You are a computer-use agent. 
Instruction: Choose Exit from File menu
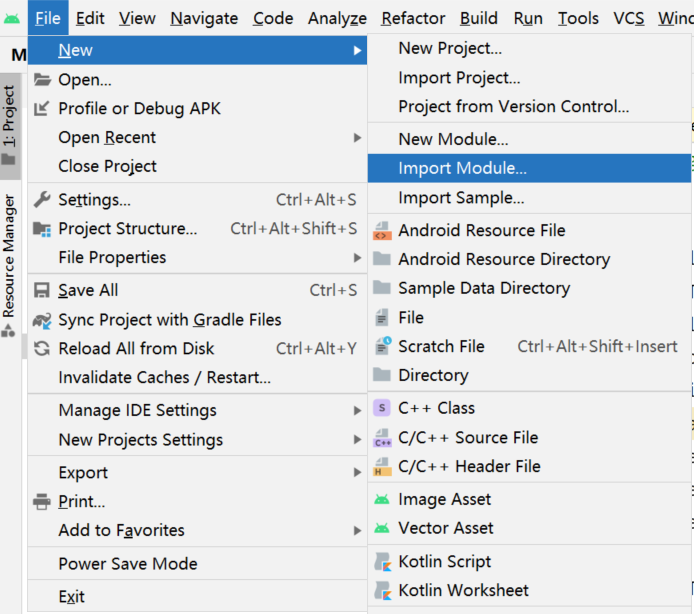[x=197, y=597]
